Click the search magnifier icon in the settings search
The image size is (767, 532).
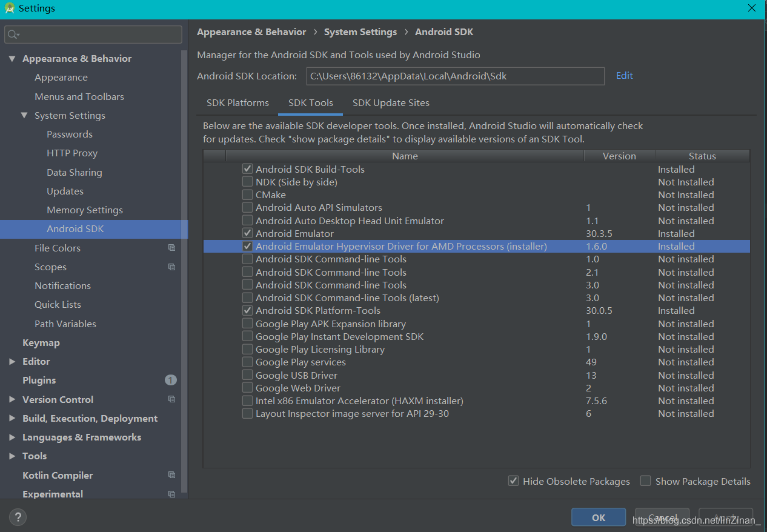coord(13,35)
